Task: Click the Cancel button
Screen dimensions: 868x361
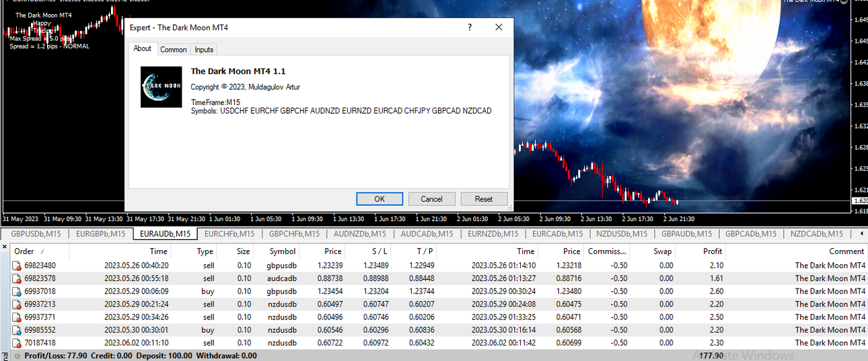Action: coord(431,199)
